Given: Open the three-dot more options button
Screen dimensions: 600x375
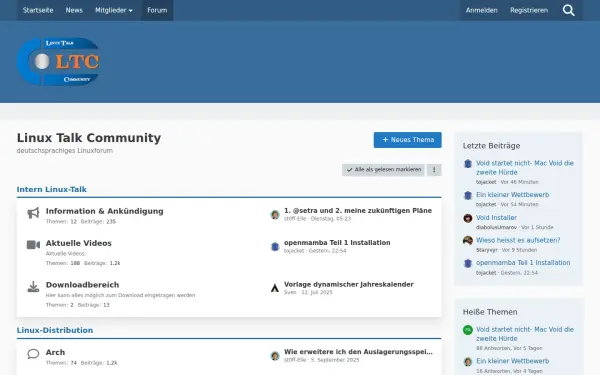Looking at the screenshot, I should [x=434, y=170].
